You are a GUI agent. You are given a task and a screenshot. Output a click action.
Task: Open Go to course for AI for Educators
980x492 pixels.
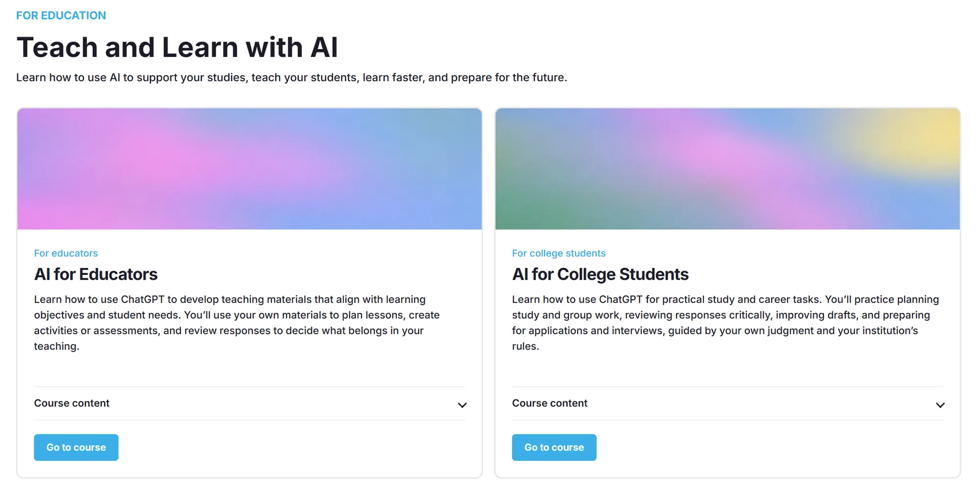pyautogui.click(x=76, y=447)
